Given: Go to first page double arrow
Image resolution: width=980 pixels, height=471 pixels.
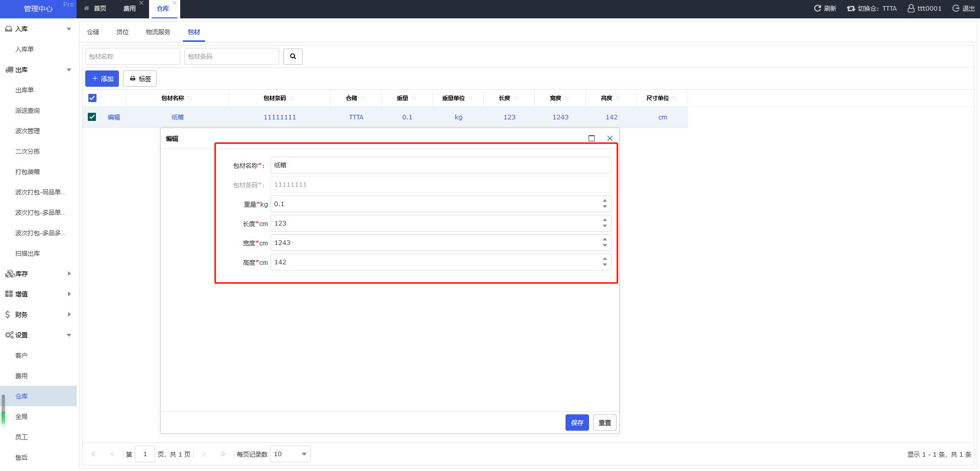Looking at the screenshot, I should coord(93,454).
